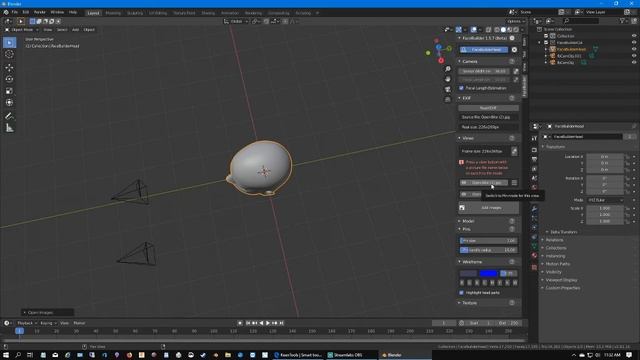640x360 pixels.
Task: Click the sensor width settings icon
Action: (x=516, y=71)
